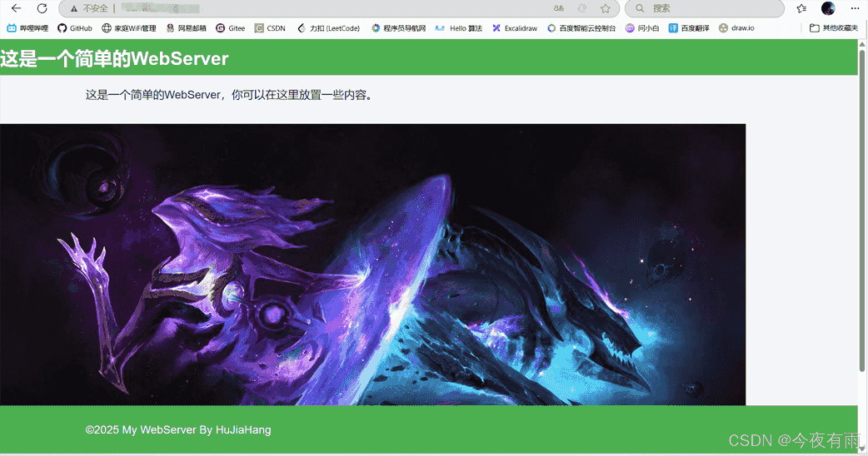
Task: Open the 问小白 bookmark
Action: [642, 28]
